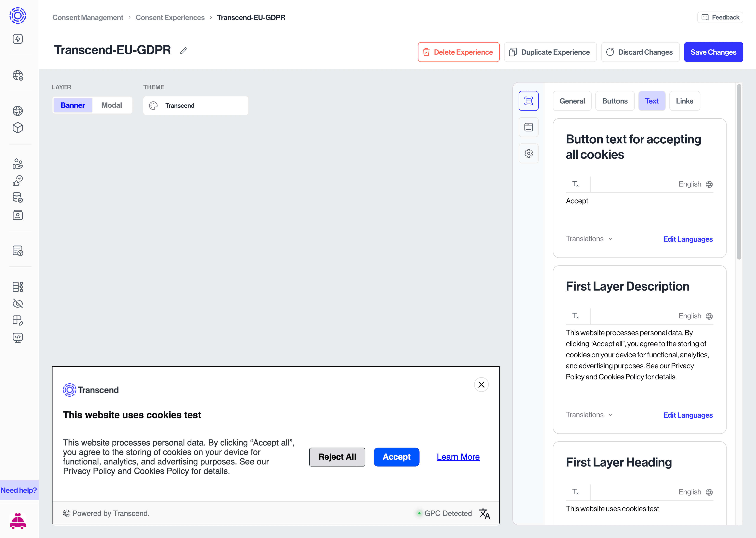
Task: Click the clear-text icon in the Accept button field
Action: (x=576, y=184)
